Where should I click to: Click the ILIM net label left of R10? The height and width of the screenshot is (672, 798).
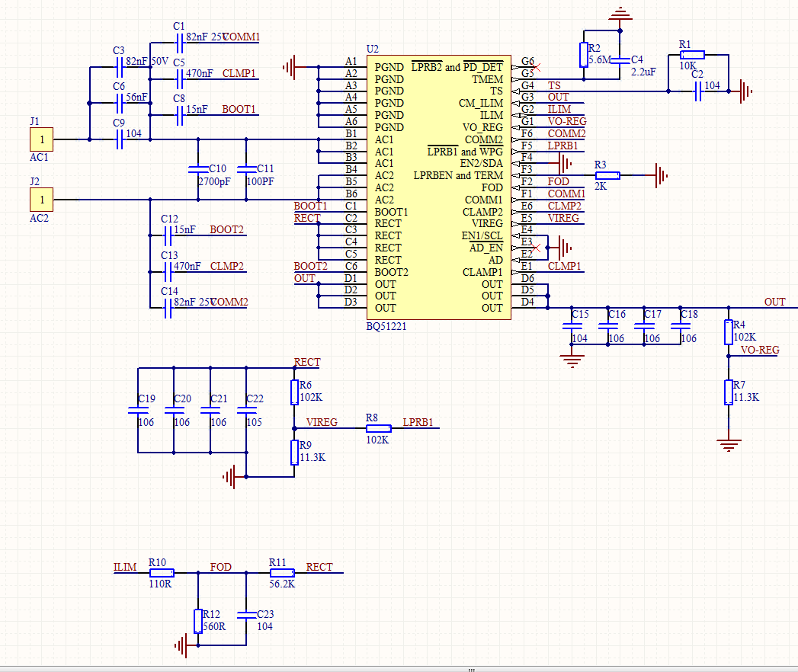tap(125, 567)
